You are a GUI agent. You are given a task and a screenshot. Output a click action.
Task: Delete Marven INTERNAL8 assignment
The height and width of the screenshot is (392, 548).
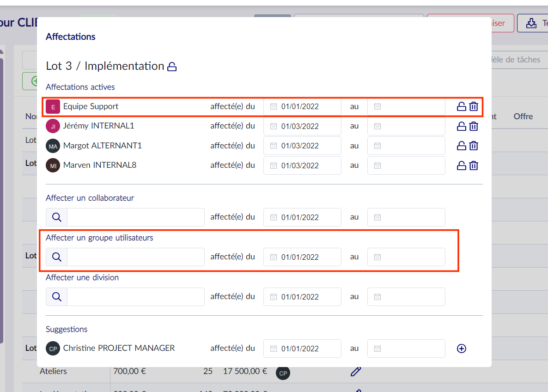[x=474, y=165]
